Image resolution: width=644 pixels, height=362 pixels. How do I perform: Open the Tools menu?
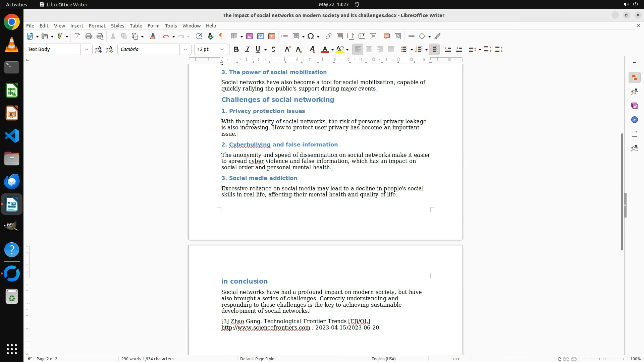[171, 26]
